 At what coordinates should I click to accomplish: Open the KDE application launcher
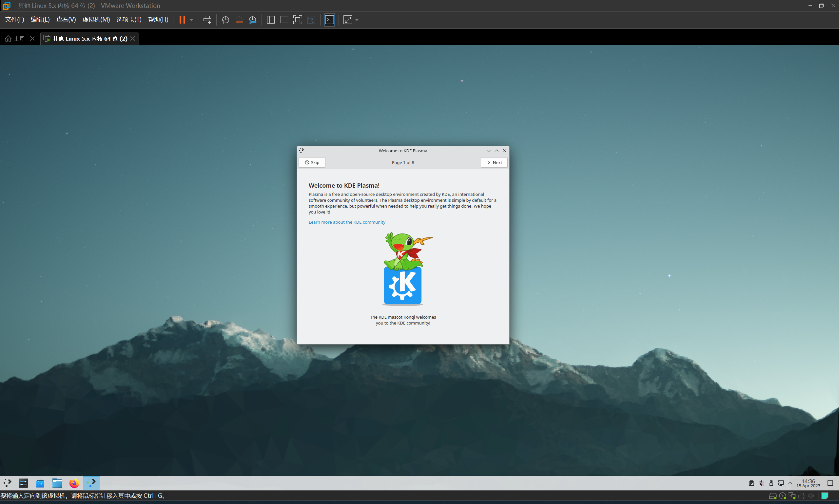(8, 483)
